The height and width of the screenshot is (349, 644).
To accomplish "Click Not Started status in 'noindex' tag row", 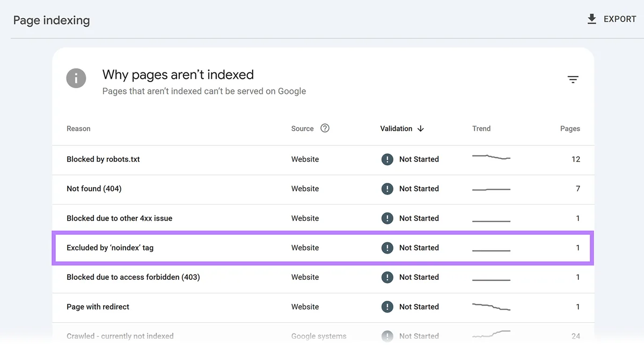I will point(419,248).
